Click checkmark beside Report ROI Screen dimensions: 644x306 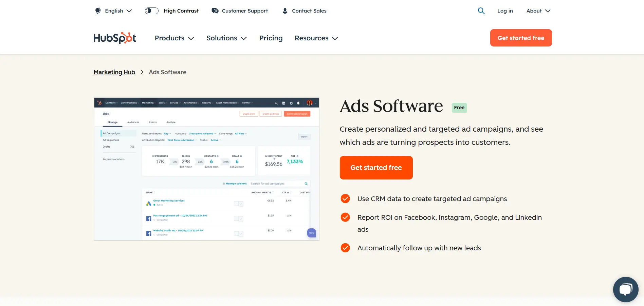click(345, 217)
